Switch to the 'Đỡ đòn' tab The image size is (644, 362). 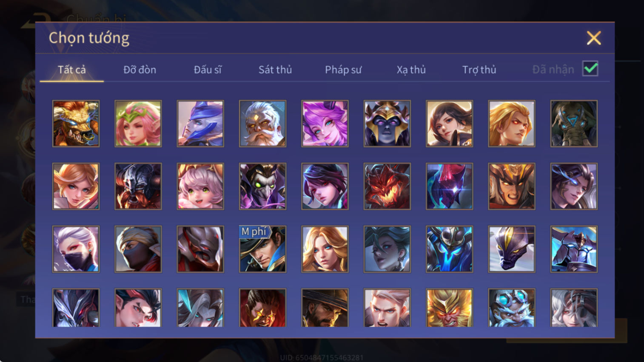click(140, 70)
